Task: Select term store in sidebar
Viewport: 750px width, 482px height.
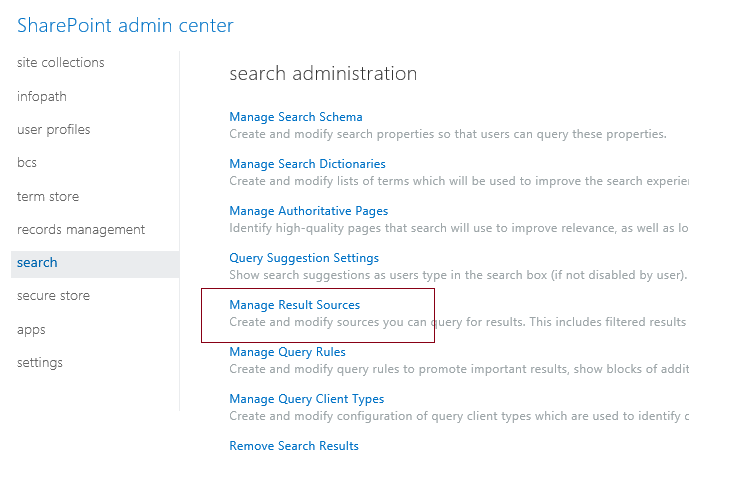Action: coord(48,197)
